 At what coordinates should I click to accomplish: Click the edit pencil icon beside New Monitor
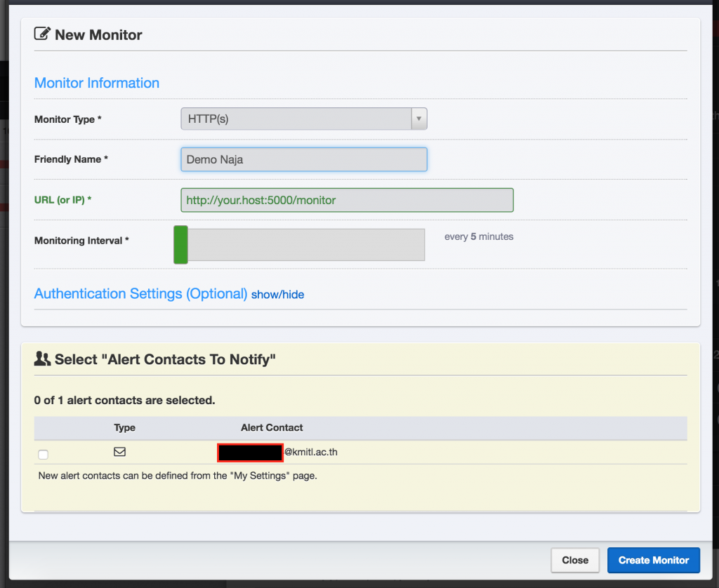(x=42, y=34)
